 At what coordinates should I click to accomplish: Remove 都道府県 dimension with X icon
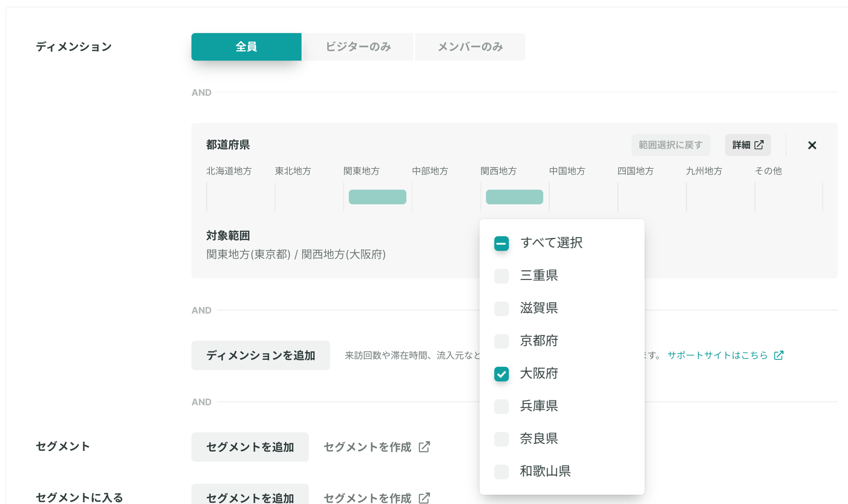click(x=812, y=145)
